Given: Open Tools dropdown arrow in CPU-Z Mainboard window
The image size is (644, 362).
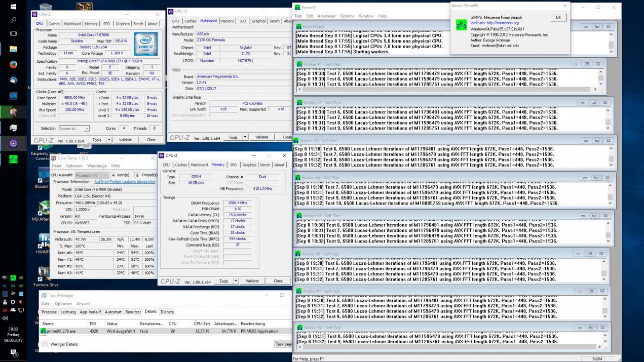Looking at the screenshot, I should tap(245, 137).
